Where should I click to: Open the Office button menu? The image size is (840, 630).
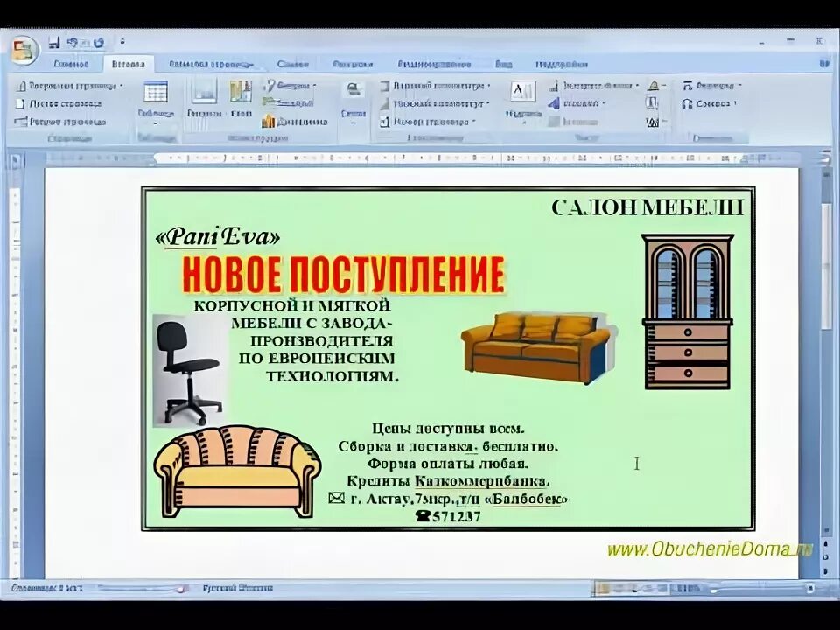tap(22, 48)
